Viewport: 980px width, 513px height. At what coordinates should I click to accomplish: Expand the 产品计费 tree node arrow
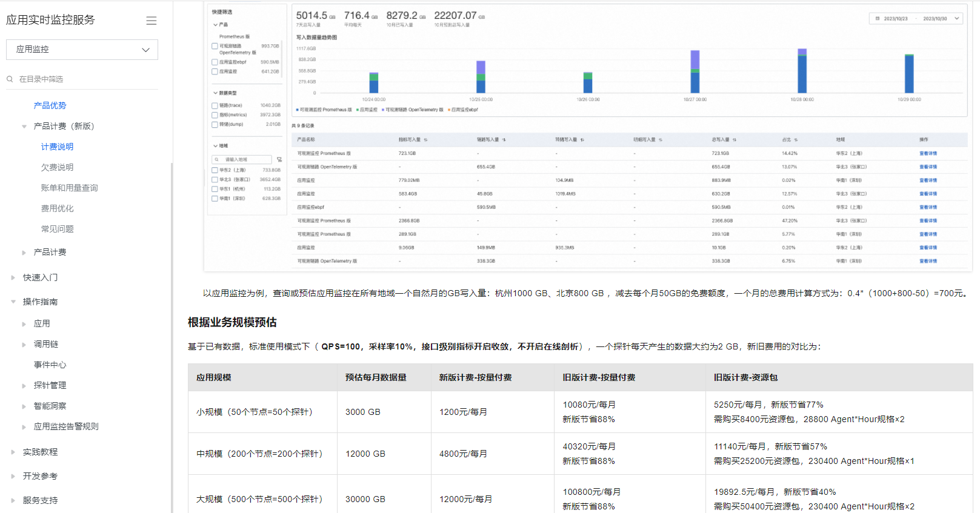coord(24,253)
